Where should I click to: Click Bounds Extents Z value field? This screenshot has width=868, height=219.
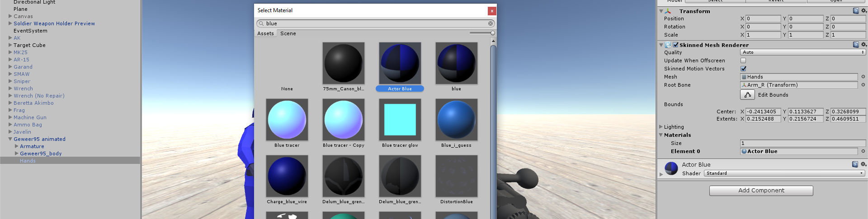[848, 119]
